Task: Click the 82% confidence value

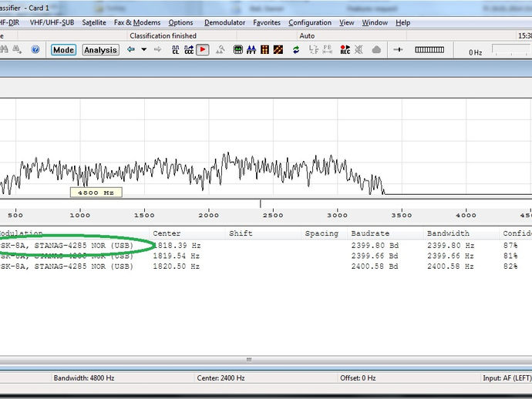Action: pyautogui.click(x=510, y=267)
